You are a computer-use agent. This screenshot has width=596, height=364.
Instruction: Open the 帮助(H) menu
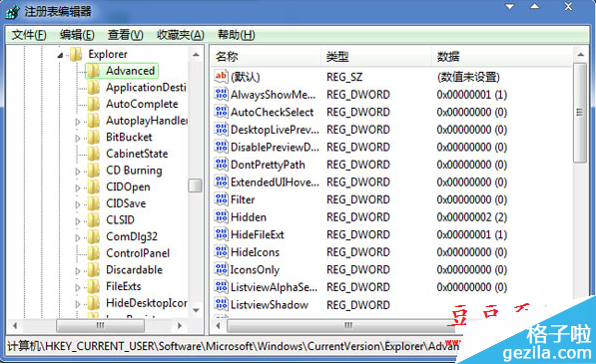tap(236, 35)
